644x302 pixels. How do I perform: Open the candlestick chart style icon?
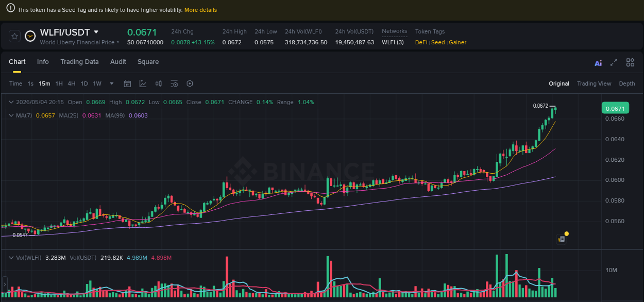159,83
